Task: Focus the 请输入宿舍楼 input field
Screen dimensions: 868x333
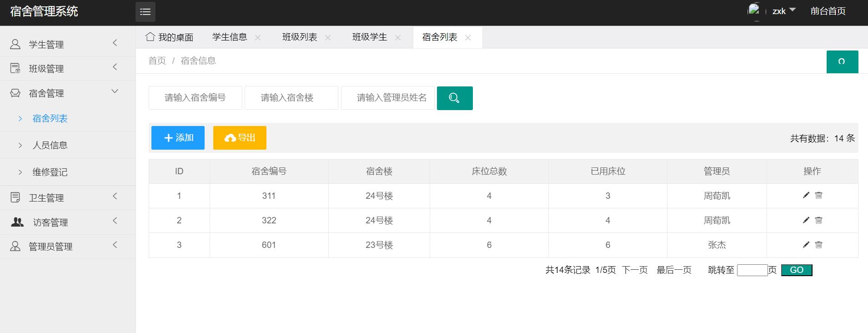Action: click(291, 98)
